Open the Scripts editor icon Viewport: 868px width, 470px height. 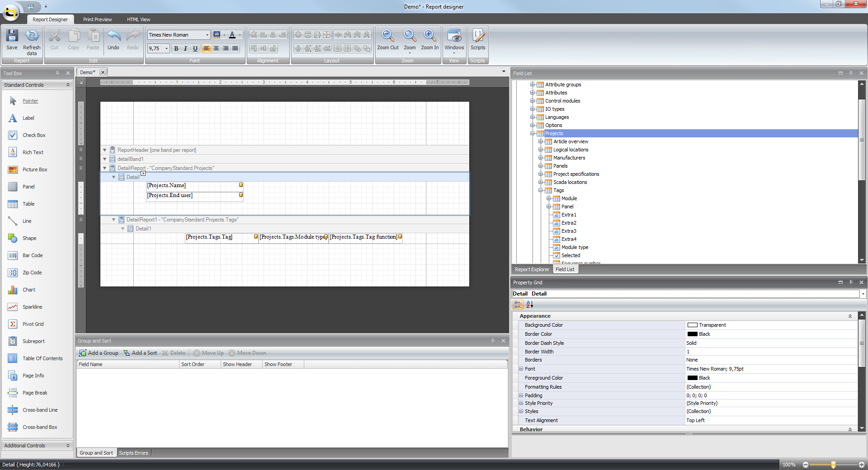point(478,36)
